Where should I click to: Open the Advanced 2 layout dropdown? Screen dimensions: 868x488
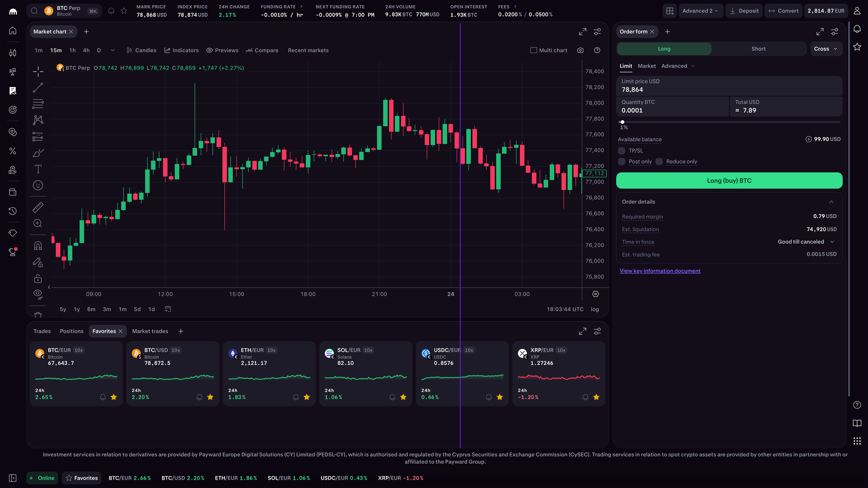point(700,11)
